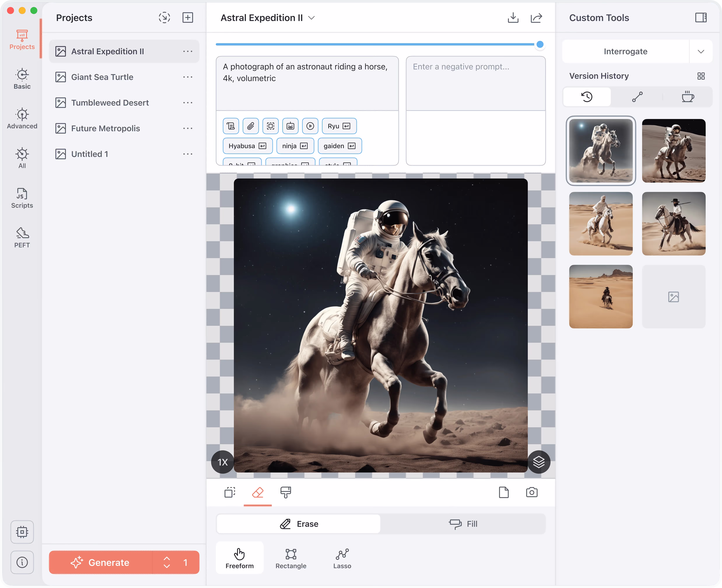Open more options for Future Metropolis
Screen dimensions: 722x588
point(188,128)
